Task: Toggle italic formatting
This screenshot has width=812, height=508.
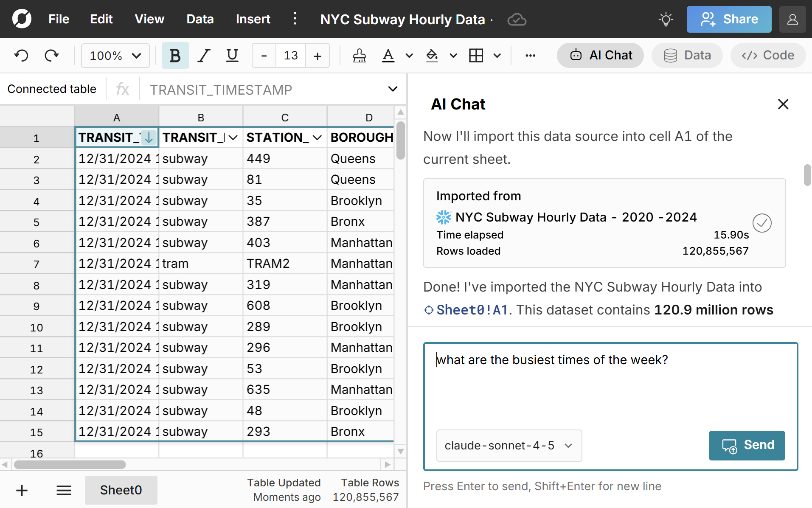Action: 203,55
